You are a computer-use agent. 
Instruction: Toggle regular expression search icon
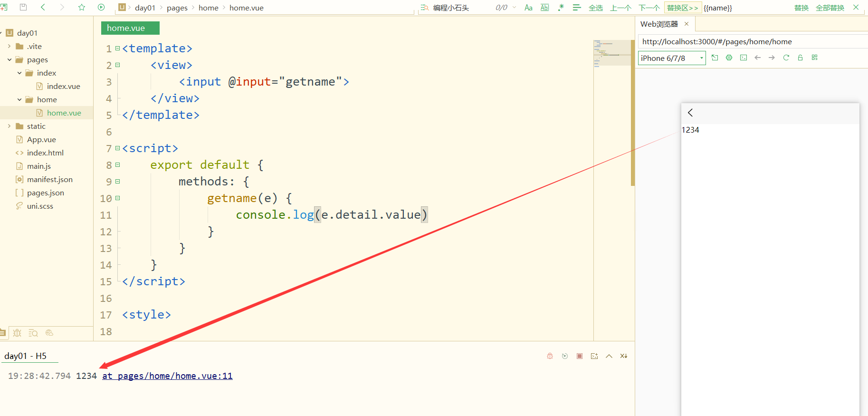561,8
